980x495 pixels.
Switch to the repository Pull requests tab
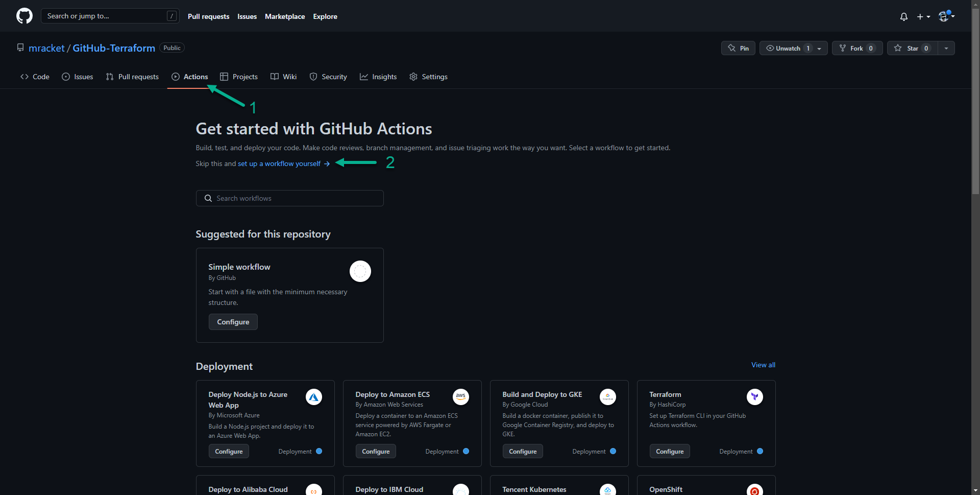coord(132,77)
